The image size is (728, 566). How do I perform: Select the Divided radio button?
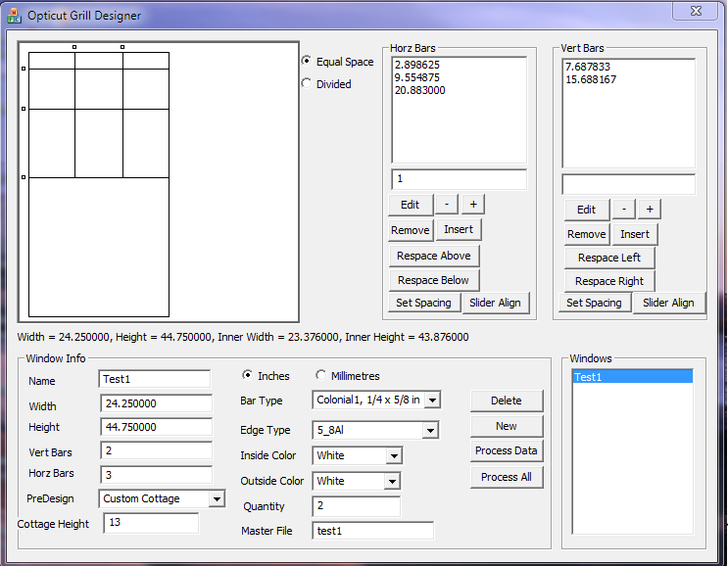tap(307, 84)
